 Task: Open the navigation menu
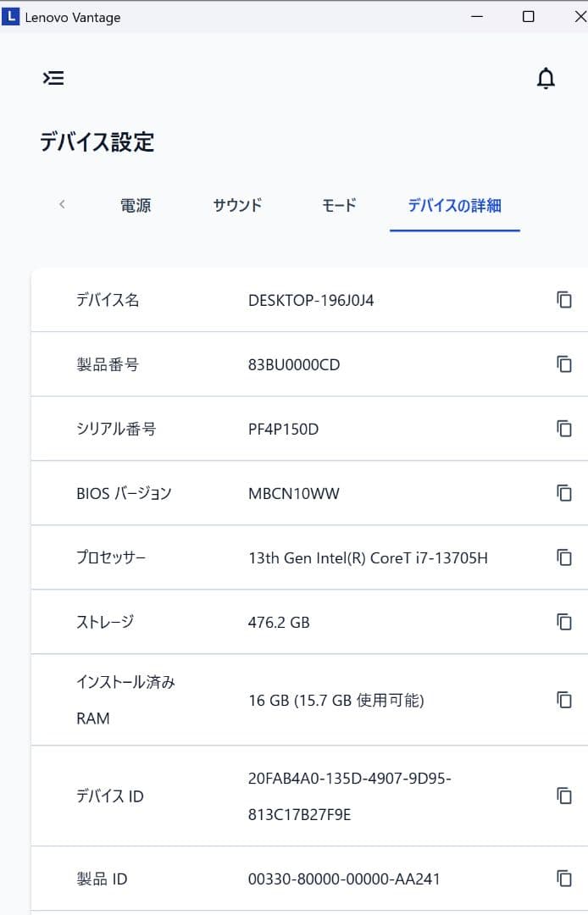coord(53,78)
